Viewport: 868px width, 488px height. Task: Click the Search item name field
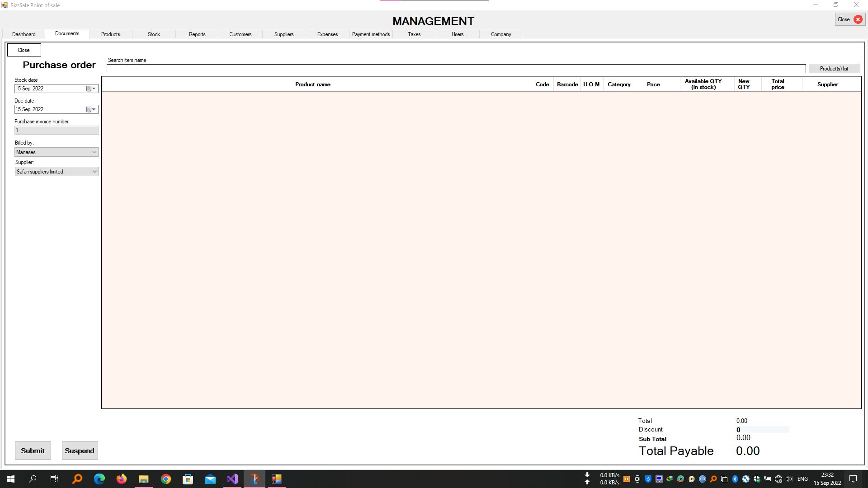click(x=456, y=69)
